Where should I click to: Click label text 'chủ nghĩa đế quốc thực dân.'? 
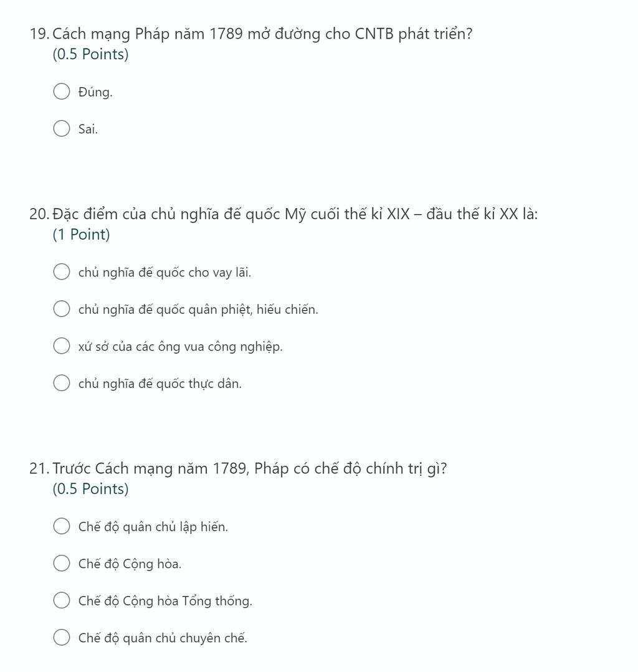click(160, 384)
